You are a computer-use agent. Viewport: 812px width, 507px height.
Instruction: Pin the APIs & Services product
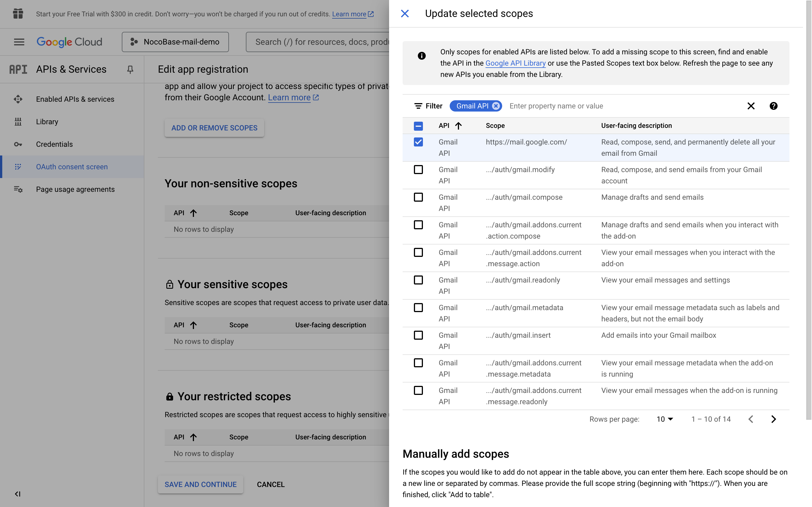click(130, 69)
